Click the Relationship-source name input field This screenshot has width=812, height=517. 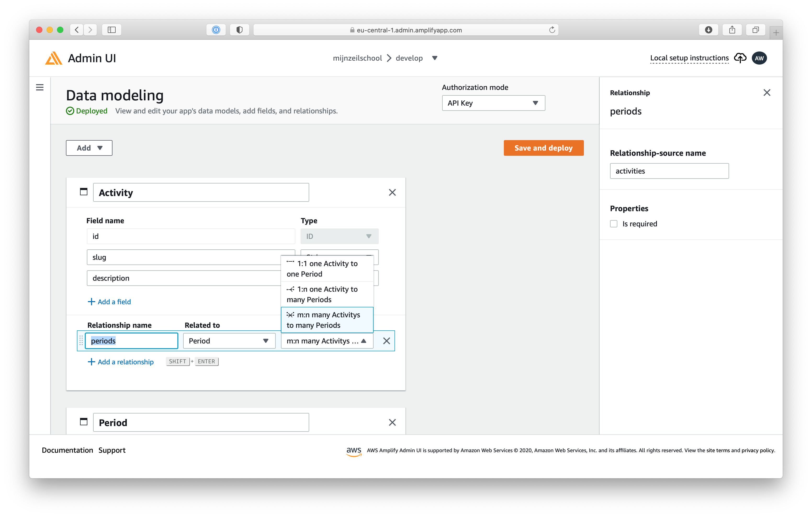(x=669, y=171)
